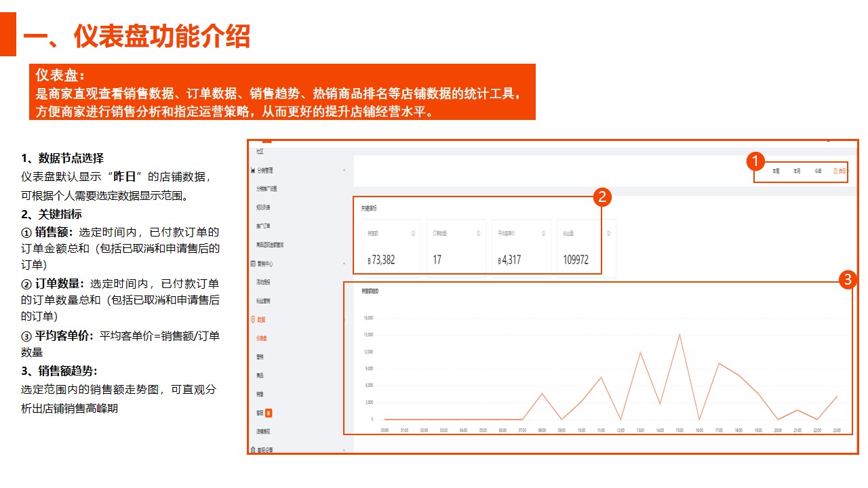Click the orange 数据 icon in sidebar
The height and width of the screenshot is (488, 868).
253,319
